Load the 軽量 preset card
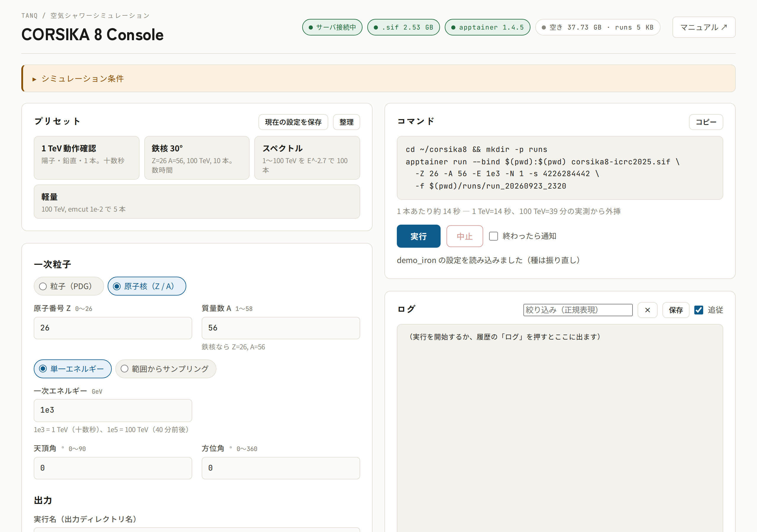 point(197,202)
